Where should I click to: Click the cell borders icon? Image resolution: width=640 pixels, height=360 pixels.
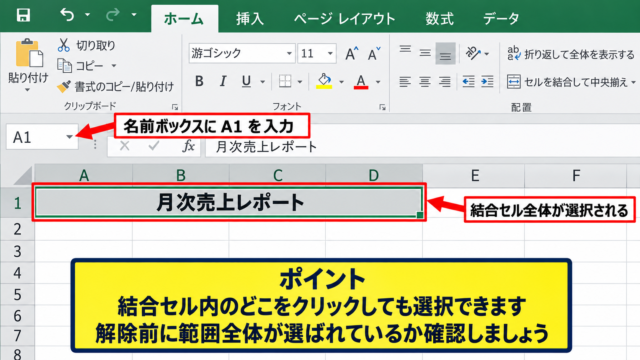[x=285, y=82]
